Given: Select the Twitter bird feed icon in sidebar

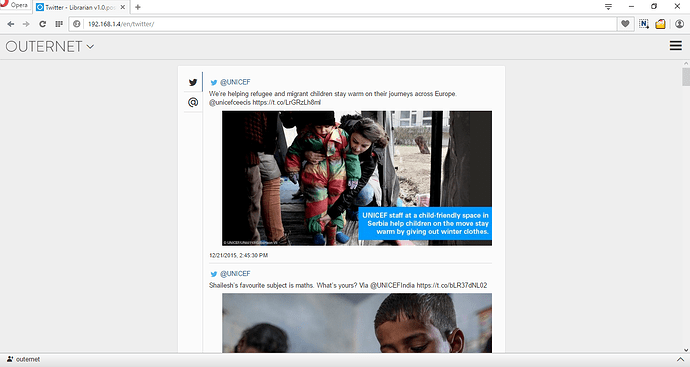Looking at the screenshot, I should click(193, 82).
